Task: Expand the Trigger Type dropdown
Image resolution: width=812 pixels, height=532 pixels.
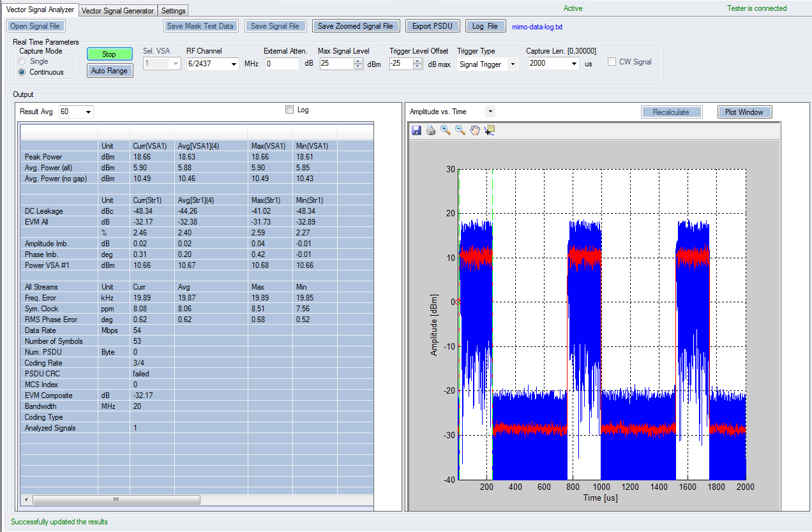Action: point(512,64)
